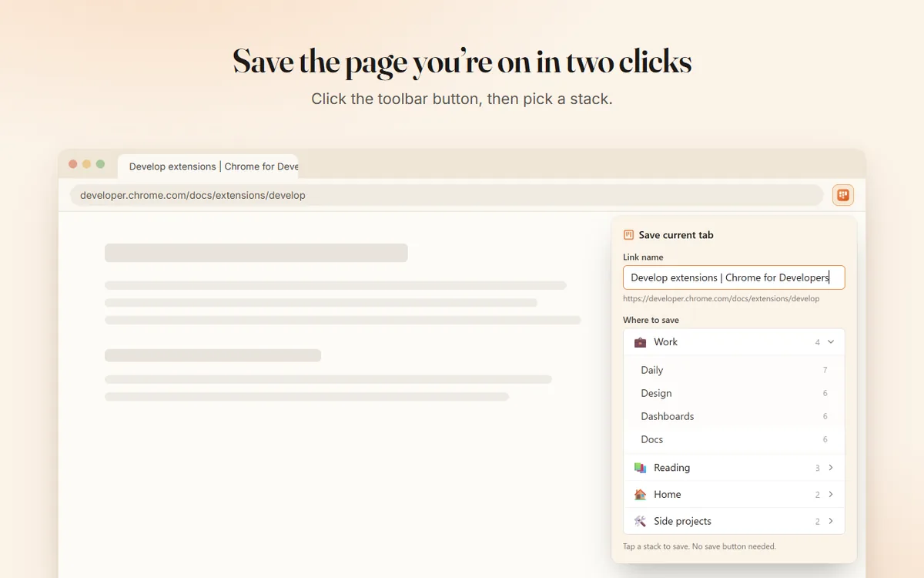Screen dimensions: 924x578
Task: Expand the Home stack chevron
Action: click(x=831, y=495)
